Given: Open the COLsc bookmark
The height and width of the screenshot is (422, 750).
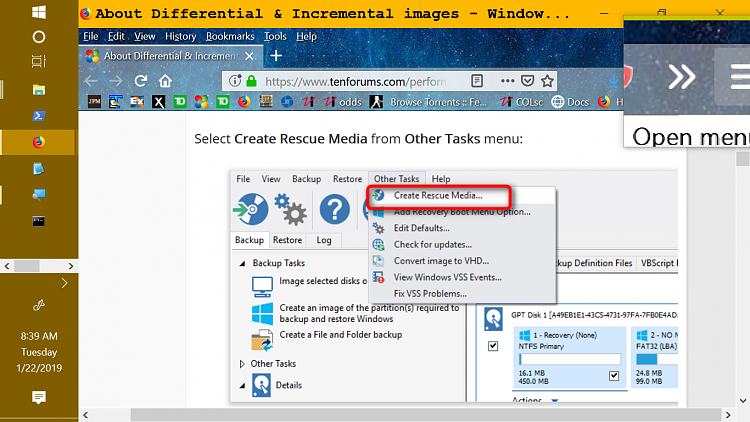Looking at the screenshot, I should [521, 101].
